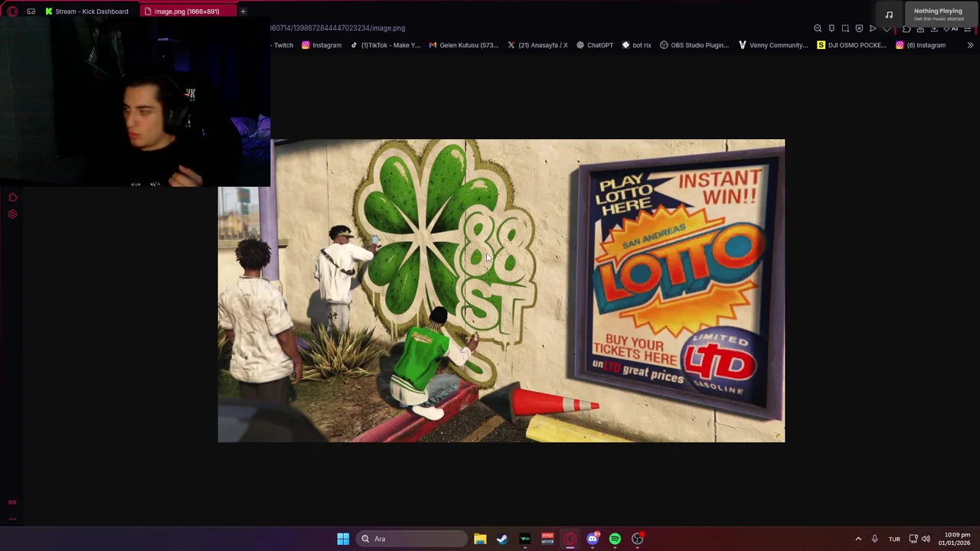Open a new tab with plus button

coord(243,11)
